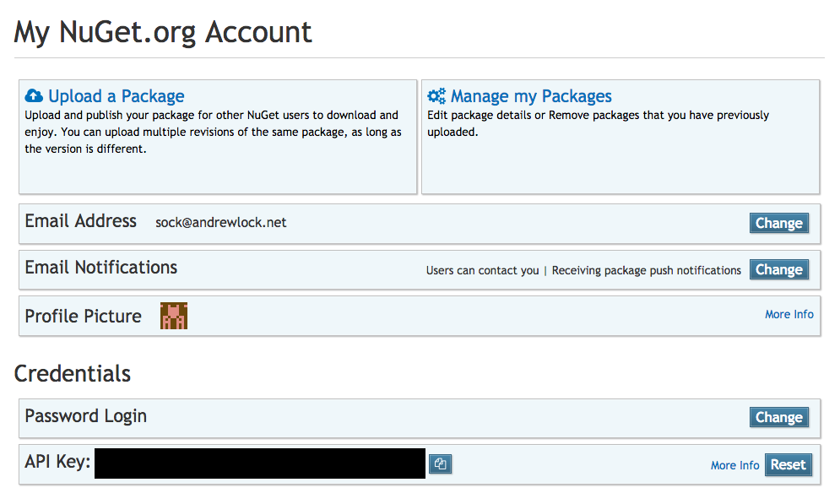Click the profile picture avatar
This screenshot has height=504, width=840.
pyautogui.click(x=174, y=316)
